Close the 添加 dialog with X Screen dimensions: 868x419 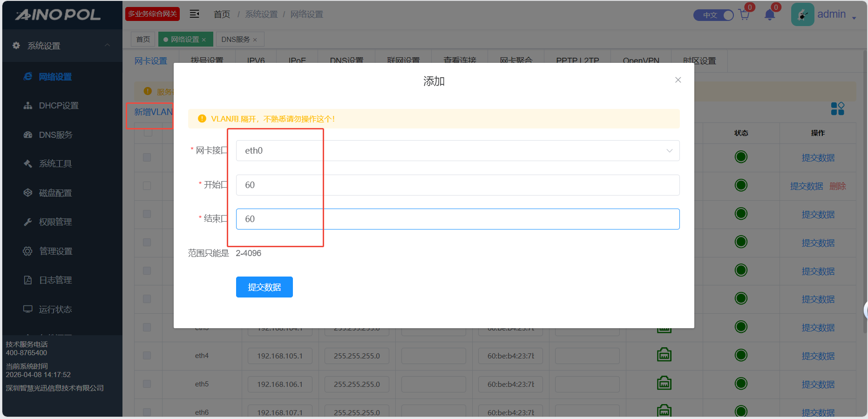pos(678,80)
